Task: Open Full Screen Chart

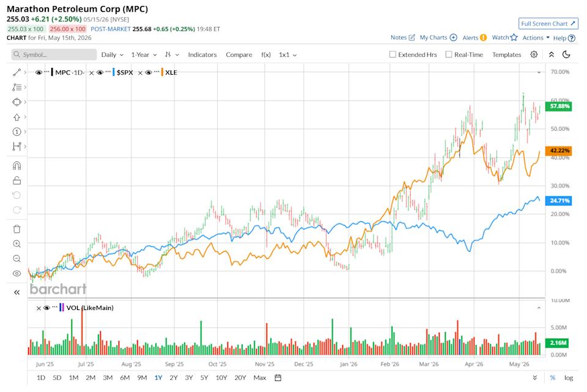Action: coord(548,24)
